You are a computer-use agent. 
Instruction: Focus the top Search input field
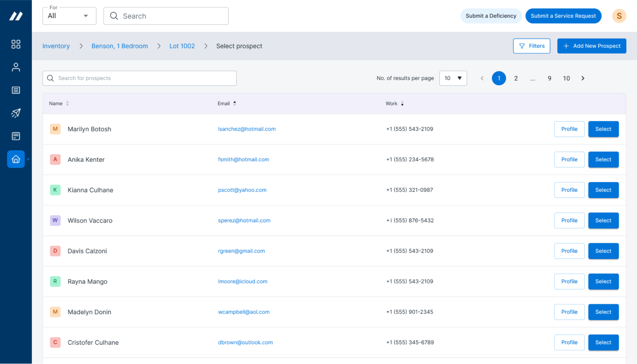click(166, 16)
